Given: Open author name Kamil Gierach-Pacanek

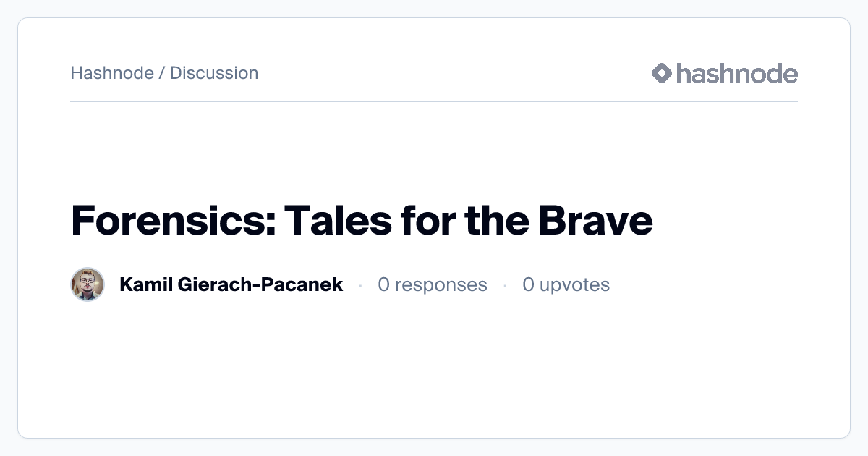Looking at the screenshot, I should coord(231,284).
